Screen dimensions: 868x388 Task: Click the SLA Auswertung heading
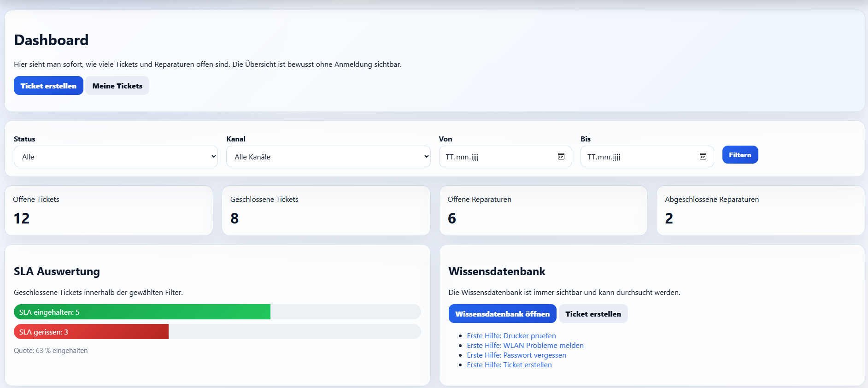tap(57, 271)
